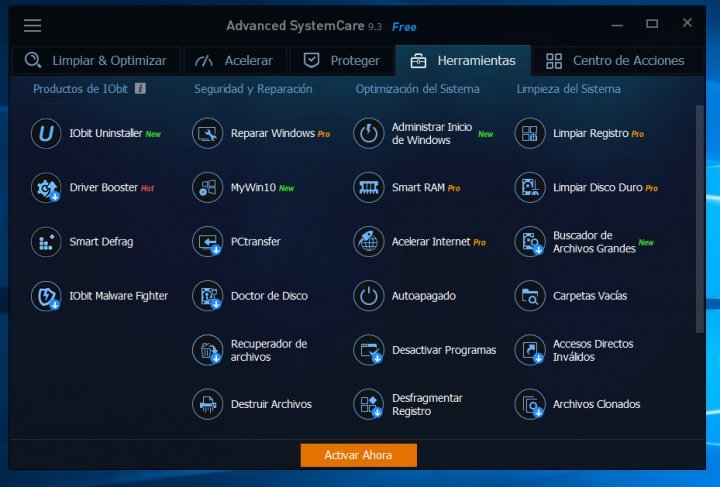This screenshot has height=487, width=720.
Task: Go to the Centro de Acciones tab
Action: tap(616, 61)
